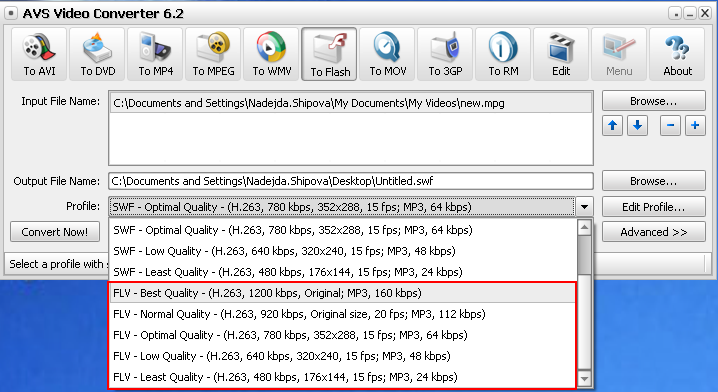The height and width of the screenshot is (392, 718).
Task: Expand the Advanced >> options
Action: coord(653,232)
